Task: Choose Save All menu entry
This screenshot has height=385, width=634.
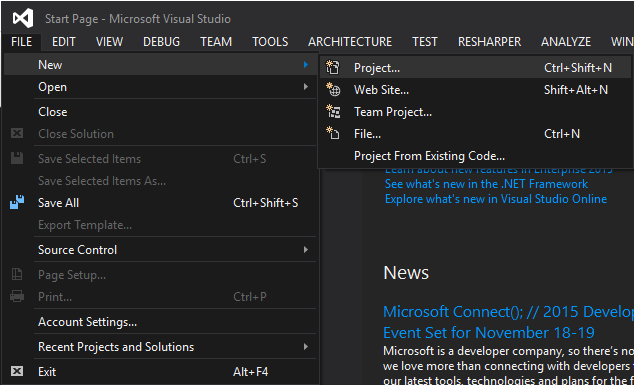Action: click(161, 202)
